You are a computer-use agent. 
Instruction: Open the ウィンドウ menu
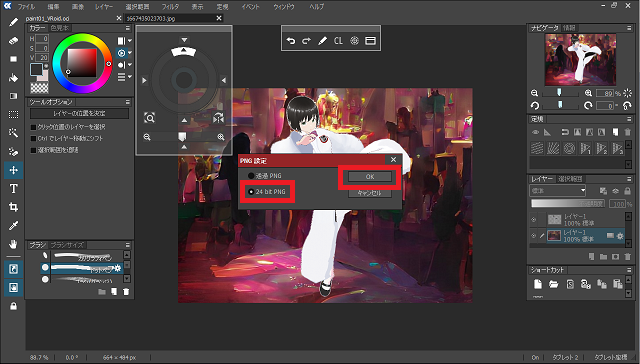[x=284, y=7]
